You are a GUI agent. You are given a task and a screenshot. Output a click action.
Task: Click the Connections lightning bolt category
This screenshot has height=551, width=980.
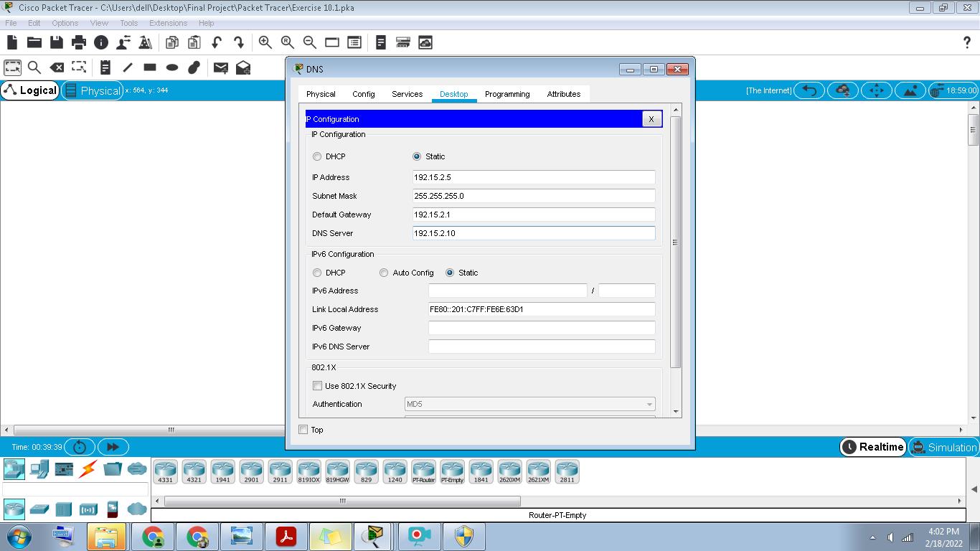pyautogui.click(x=88, y=469)
